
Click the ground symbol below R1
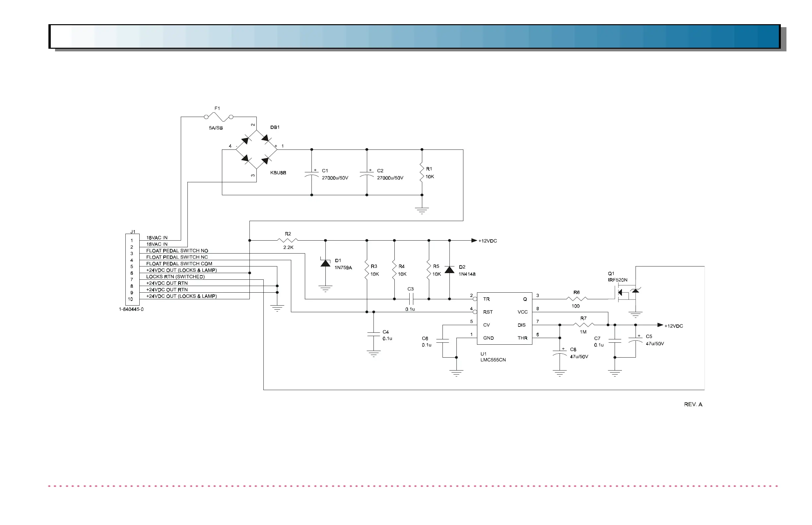422,210
